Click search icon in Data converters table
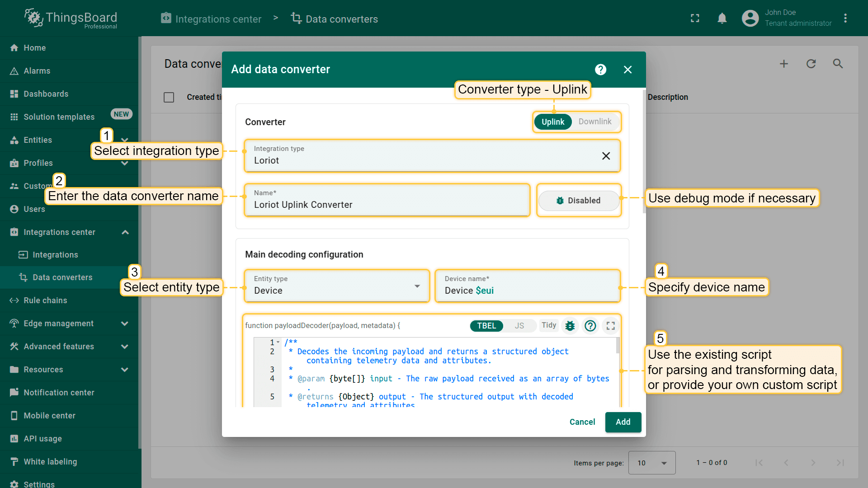 [x=838, y=64]
